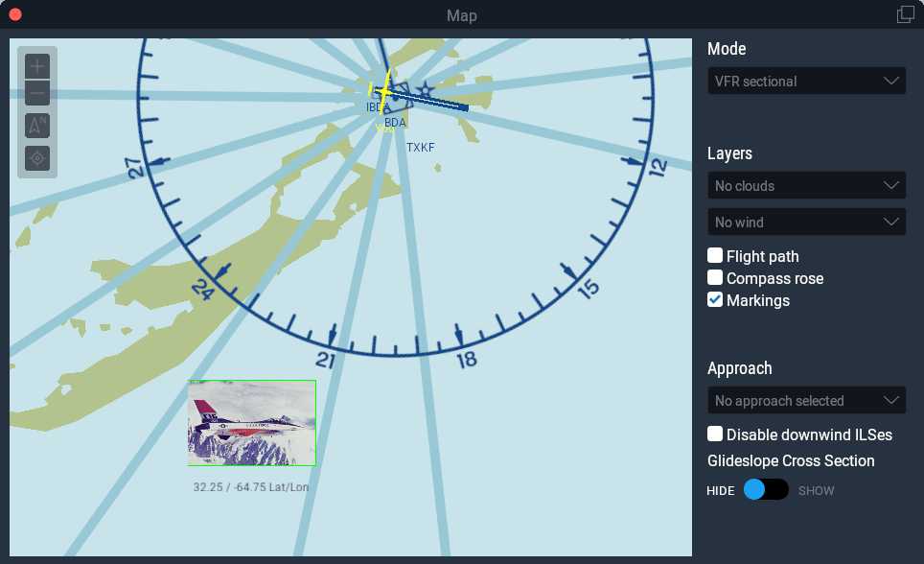This screenshot has height=564, width=924.
Task: Switch the Glideslope Cross Section toggle
Action: click(766, 490)
